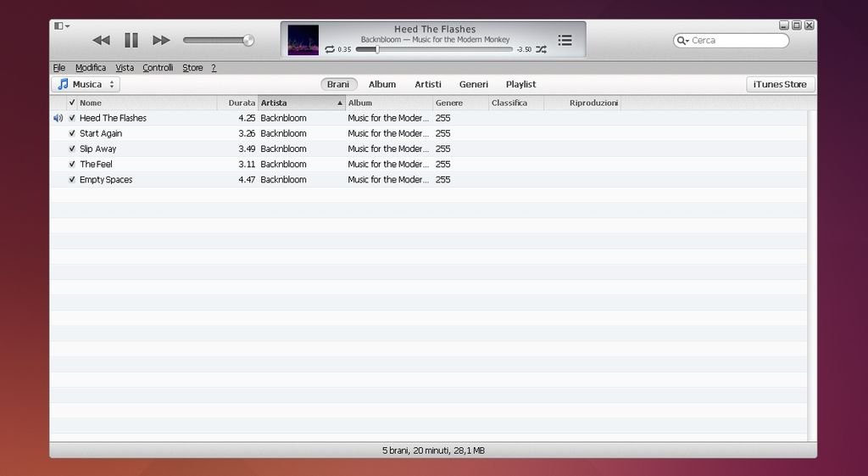This screenshot has height=476, width=868.
Task: Open the Musica library selector dropdown
Action: click(x=86, y=84)
